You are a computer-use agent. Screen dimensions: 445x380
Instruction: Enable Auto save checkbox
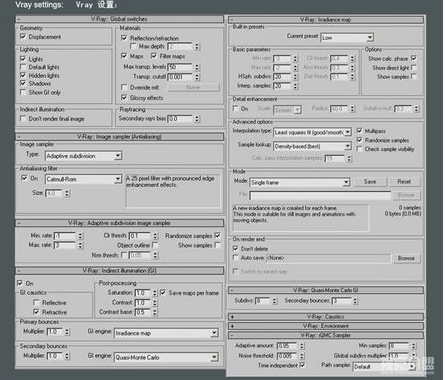coord(236,258)
